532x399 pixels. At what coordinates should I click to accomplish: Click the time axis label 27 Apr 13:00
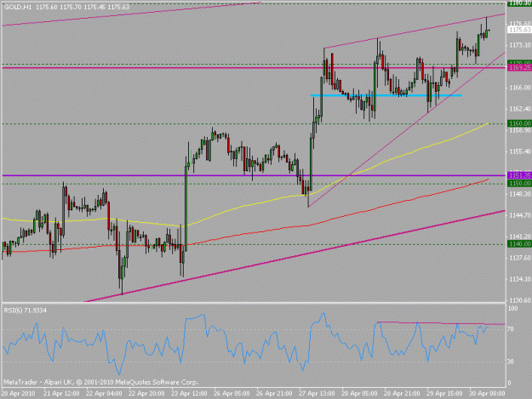point(317,394)
